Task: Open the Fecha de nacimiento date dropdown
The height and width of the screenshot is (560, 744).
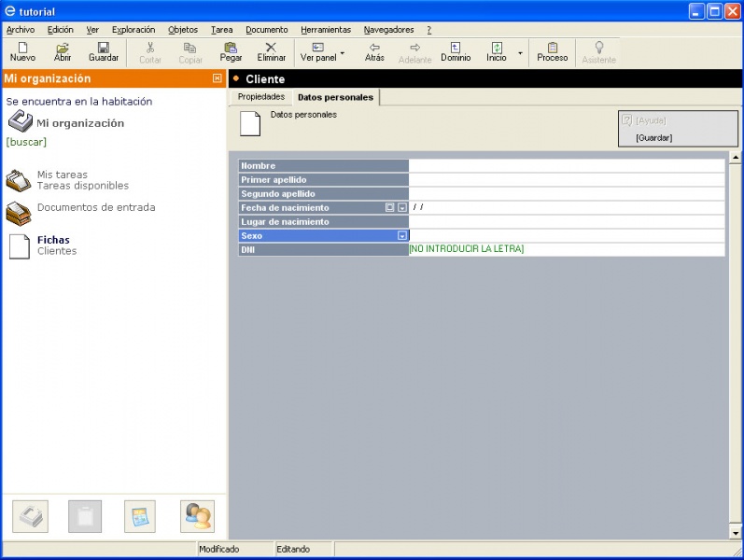Action: tap(401, 208)
